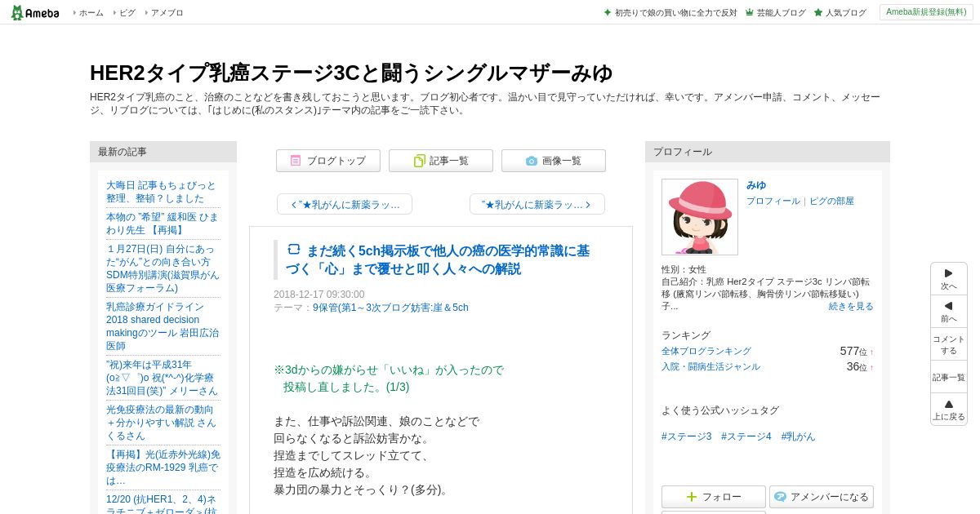
Task: Open 記事一覧 button in center navigation
Action: coord(441,161)
